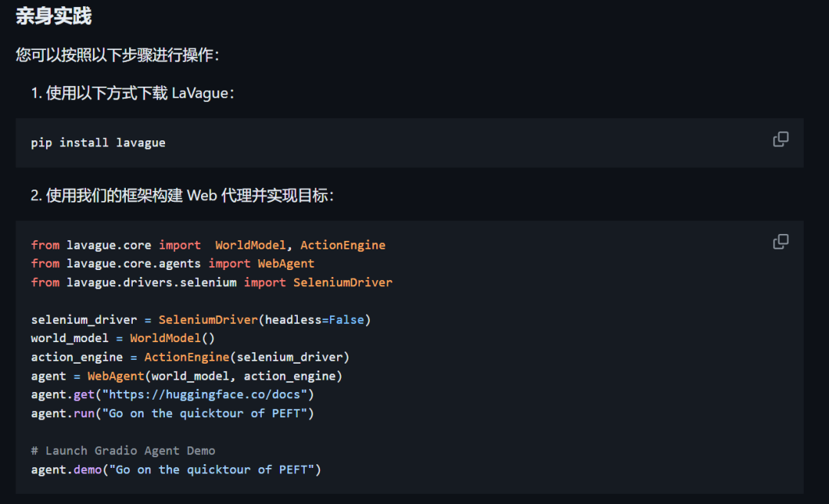Click the SeleniumDriver import name
Screen dimensions: 829x504
point(342,282)
